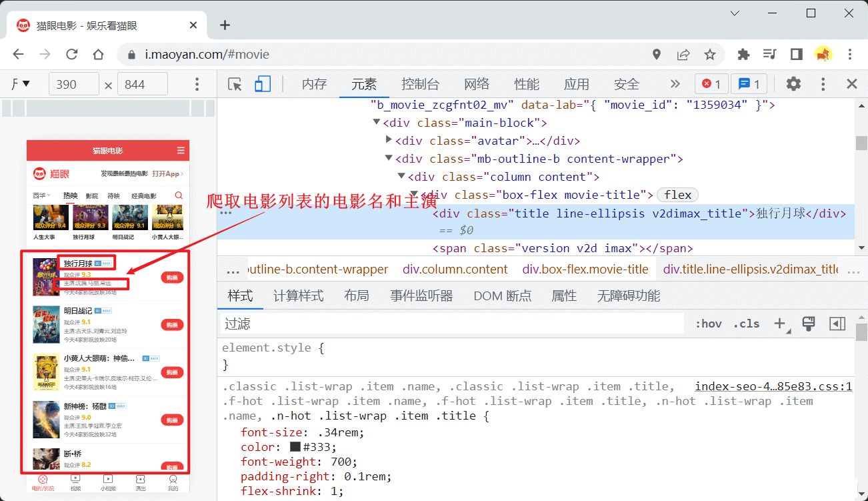The image size is (868, 501).
Task: Open the 计算样式 computed styles tab
Action: pyautogui.click(x=298, y=296)
